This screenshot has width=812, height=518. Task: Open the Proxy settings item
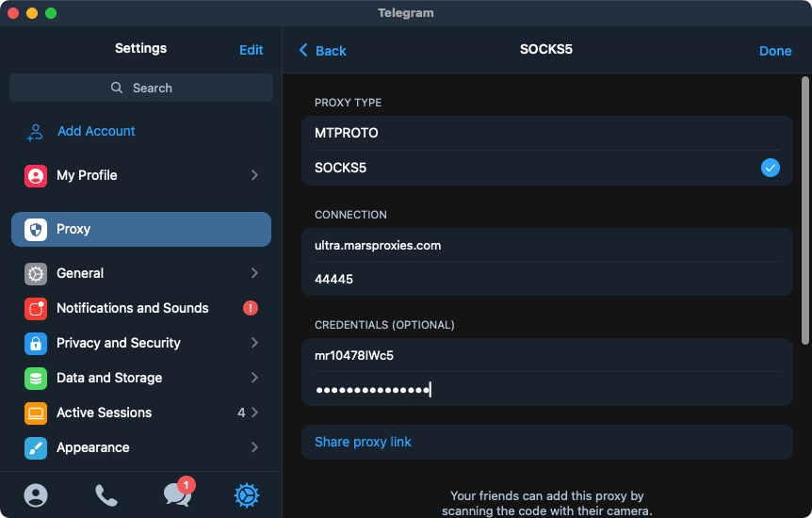pos(141,230)
